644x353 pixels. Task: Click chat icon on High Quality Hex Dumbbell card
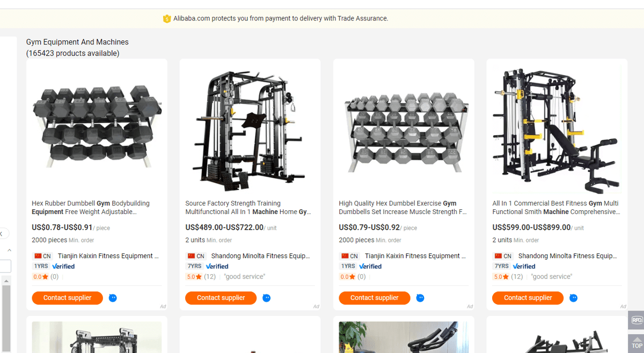[420, 298]
